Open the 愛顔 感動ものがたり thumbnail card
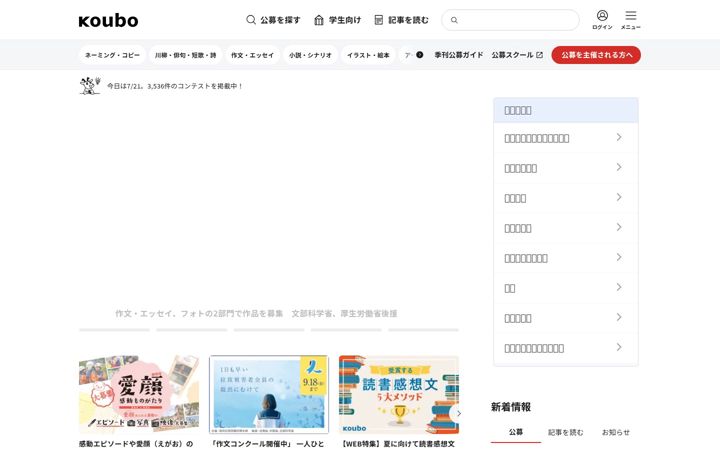This screenshot has height=450, width=720. (x=139, y=394)
